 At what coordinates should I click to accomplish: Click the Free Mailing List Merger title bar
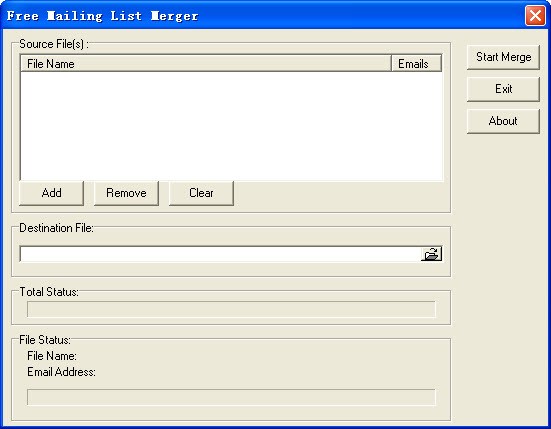point(264,15)
